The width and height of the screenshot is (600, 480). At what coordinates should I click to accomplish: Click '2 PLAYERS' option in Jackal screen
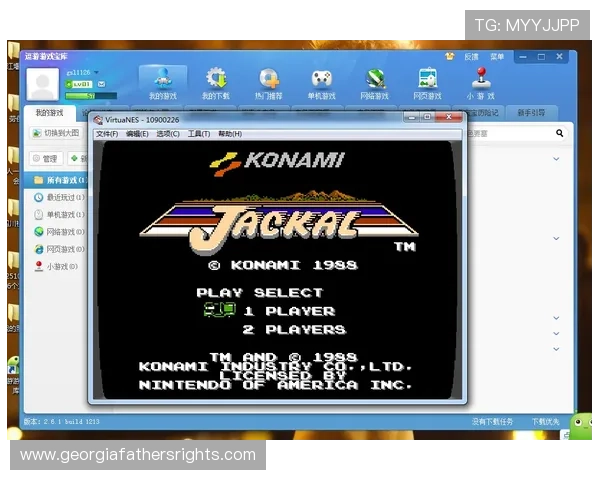point(294,330)
